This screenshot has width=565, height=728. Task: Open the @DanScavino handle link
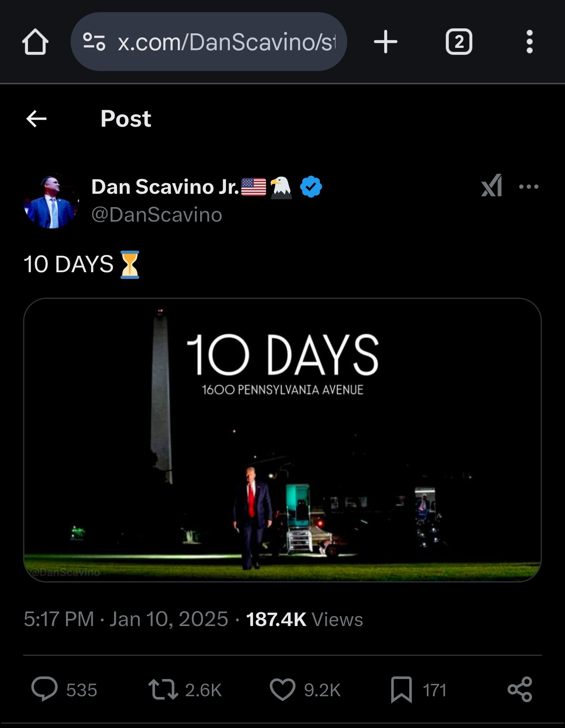157,215
